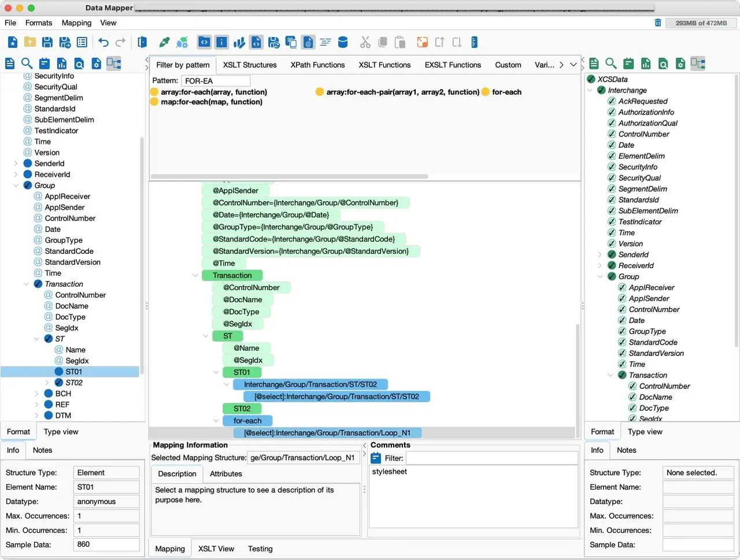
Task: Select the Attributes tab
Action: tap(225, 473)
